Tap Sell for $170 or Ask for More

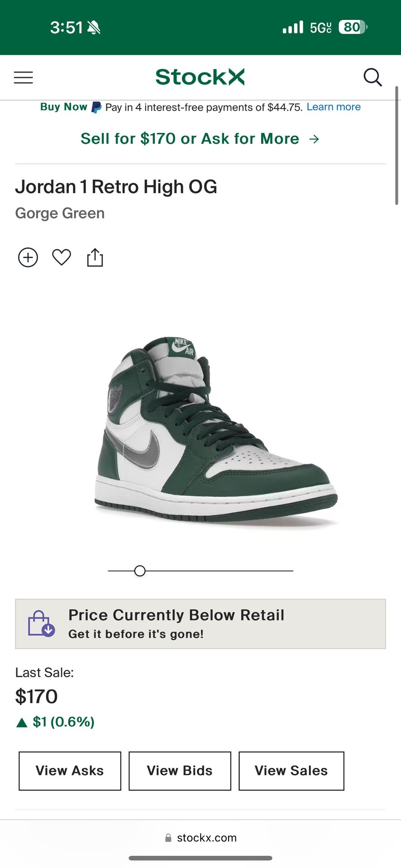pyautogui.click(x=190, y=139)
